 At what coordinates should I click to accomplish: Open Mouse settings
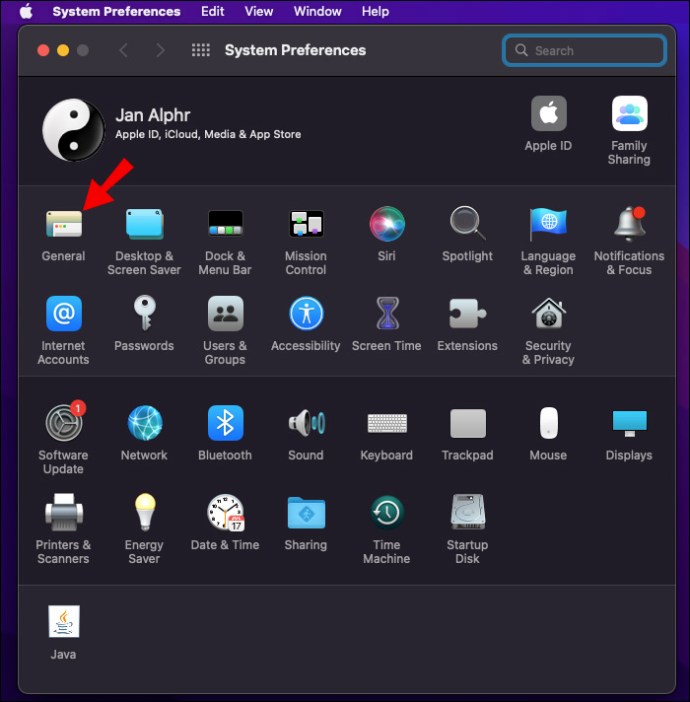tap(548, 423)
